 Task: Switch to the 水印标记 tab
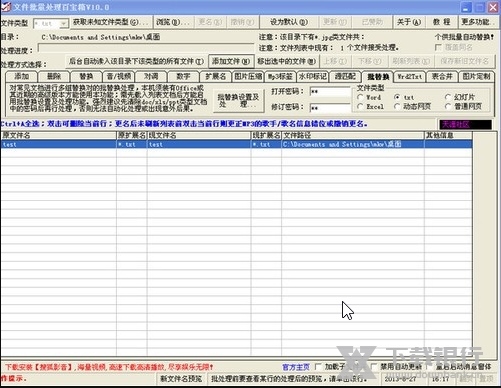coord(312,76)
